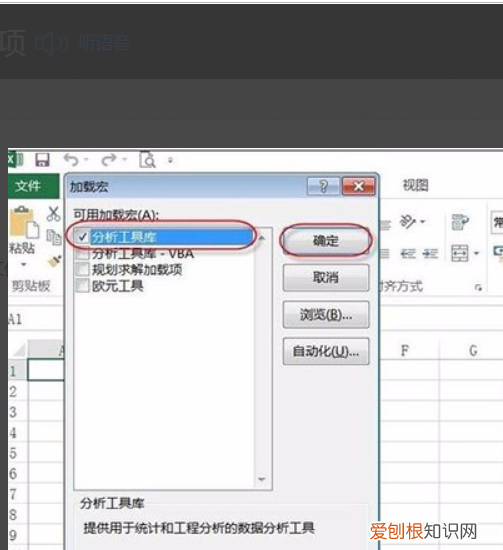The width and height of the screenshot is (503, 550).
Task: Select row 5 header
Action: click(18, 453)
